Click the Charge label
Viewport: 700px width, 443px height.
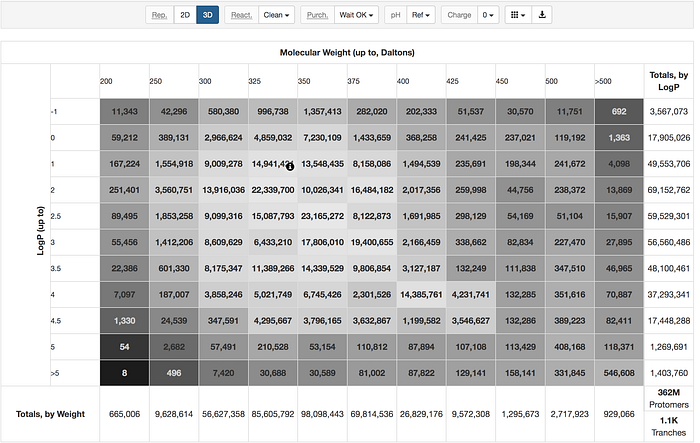459,15
